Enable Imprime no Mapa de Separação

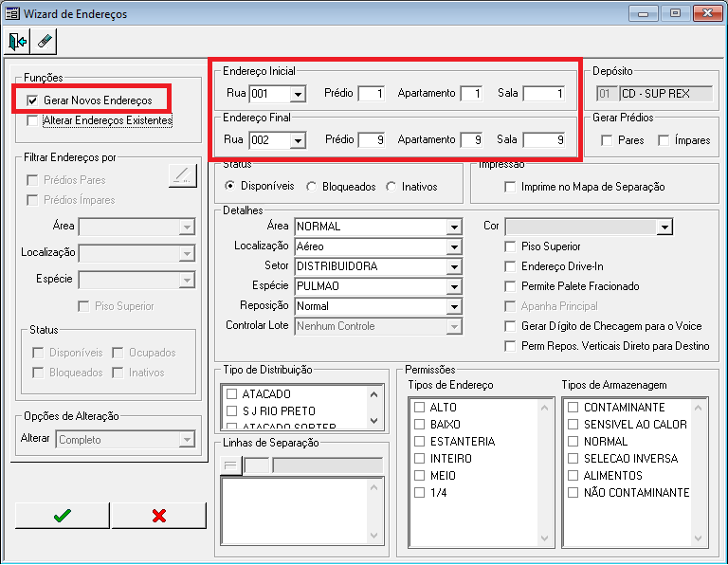point(510,187)
